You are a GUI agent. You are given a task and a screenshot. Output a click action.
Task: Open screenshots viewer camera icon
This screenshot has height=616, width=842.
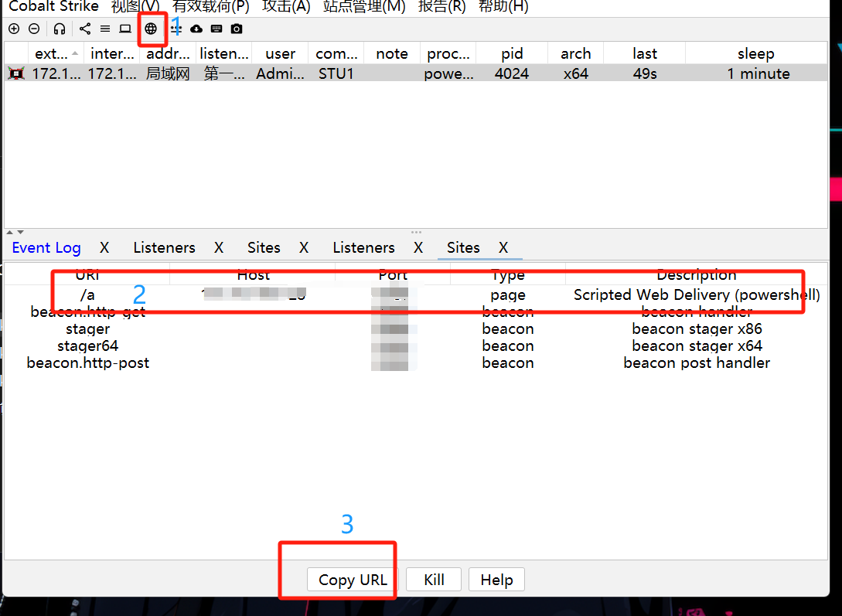[237, 29]
